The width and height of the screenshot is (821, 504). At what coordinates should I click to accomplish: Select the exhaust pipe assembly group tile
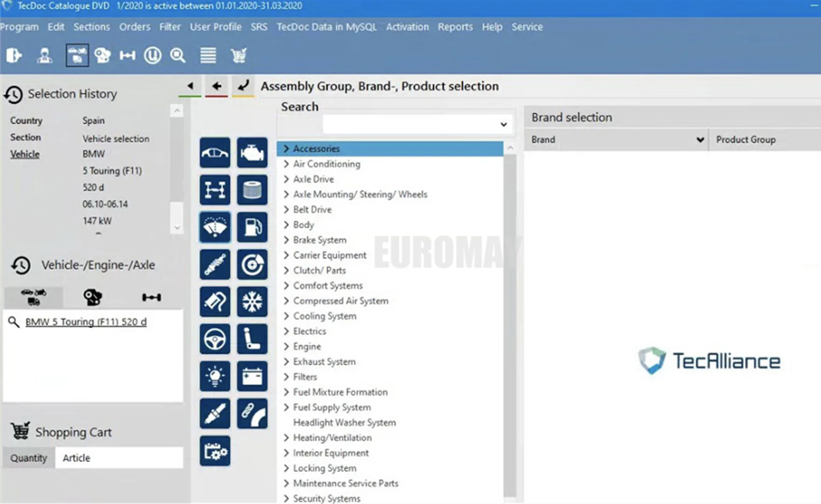click(215, 302)
